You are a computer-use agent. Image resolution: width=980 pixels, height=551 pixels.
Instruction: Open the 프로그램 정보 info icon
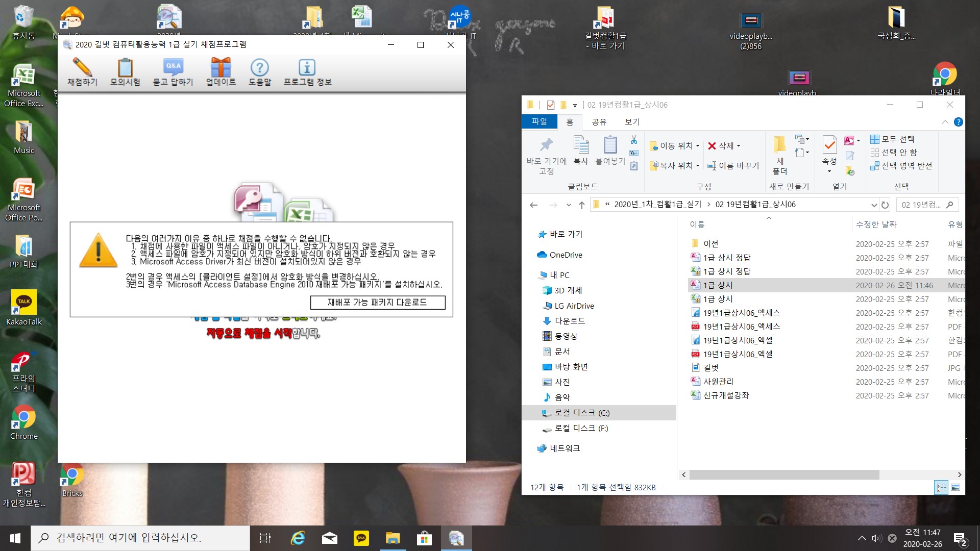(x=307, y=67)
